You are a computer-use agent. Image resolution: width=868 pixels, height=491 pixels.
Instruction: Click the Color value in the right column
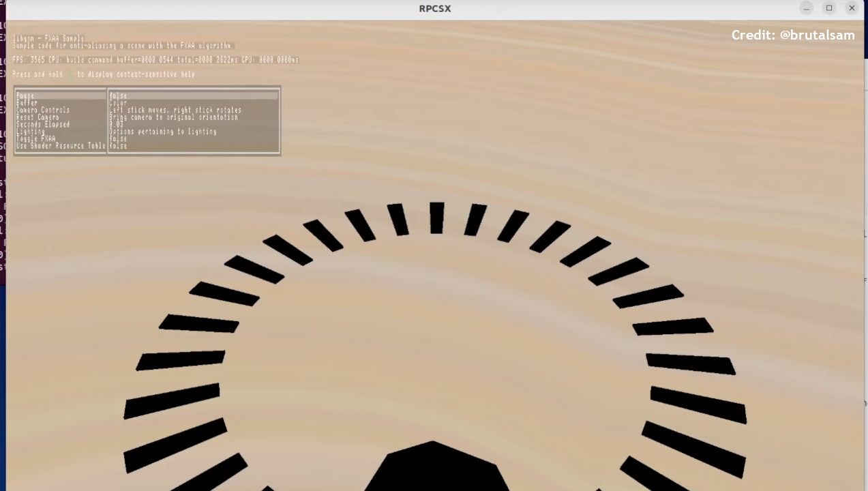[119, 102]
